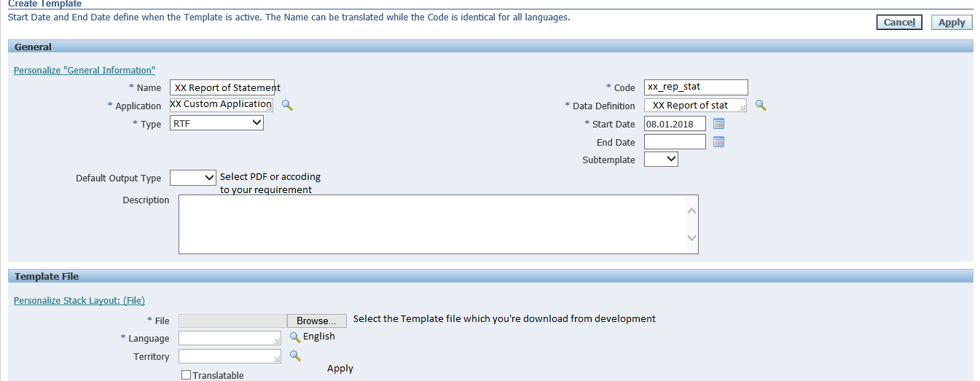The image size is (980, 381).
Task: Click the Name input field
Action: click(222, 87)
